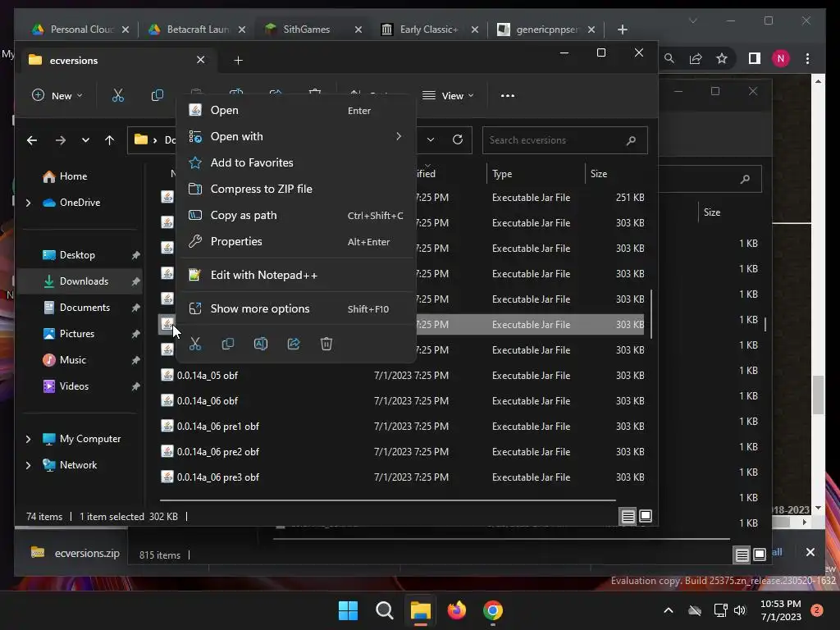The height and width of the screenshot is (630, 840).
Task: Open Chrome from taskbar
Action: (x=493, y=610)
